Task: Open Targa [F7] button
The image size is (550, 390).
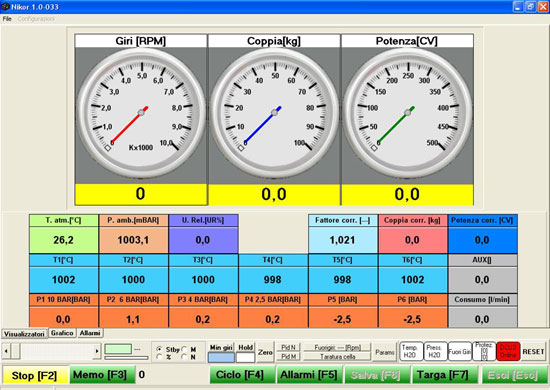Action: tap(445, 375)
